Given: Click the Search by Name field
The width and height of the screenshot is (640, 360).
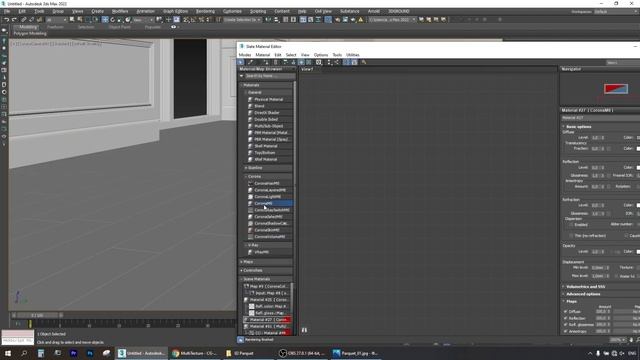Looking at the screenshot, I should coord(270,76).
